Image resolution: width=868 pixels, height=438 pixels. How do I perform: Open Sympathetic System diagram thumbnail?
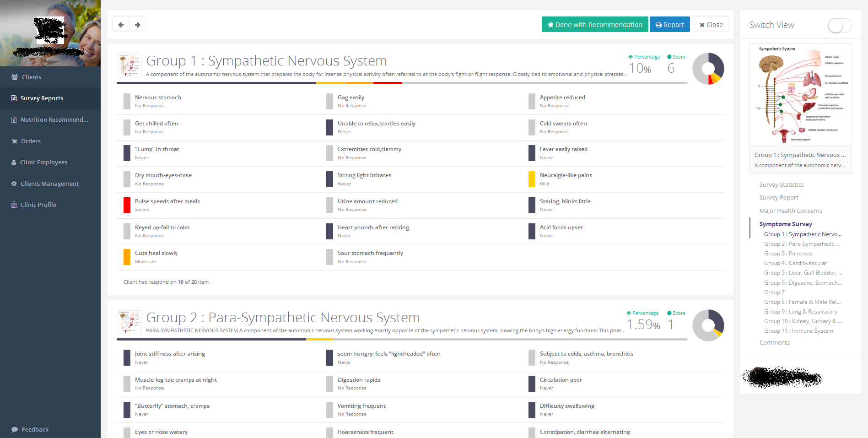point(800,94)
